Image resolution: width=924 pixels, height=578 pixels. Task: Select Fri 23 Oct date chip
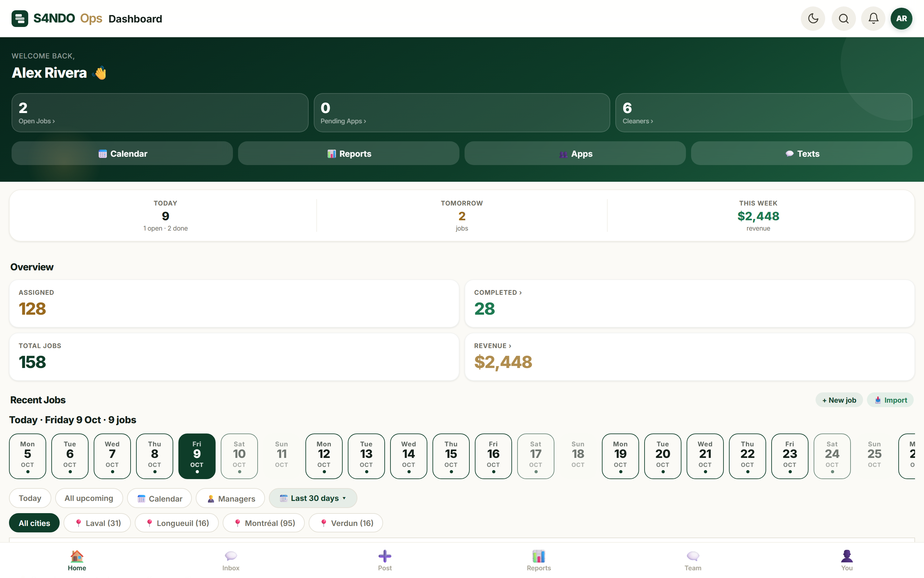(x=790, y=456)
